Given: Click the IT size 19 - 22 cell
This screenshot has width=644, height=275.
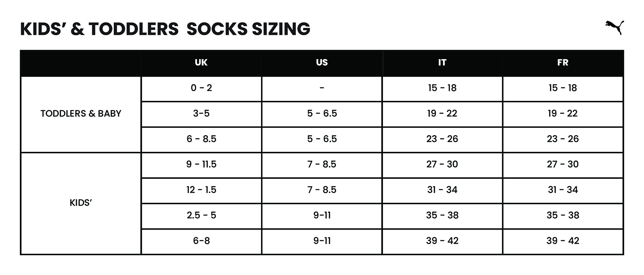Looking at the screenshot, I should coord(442,114).
